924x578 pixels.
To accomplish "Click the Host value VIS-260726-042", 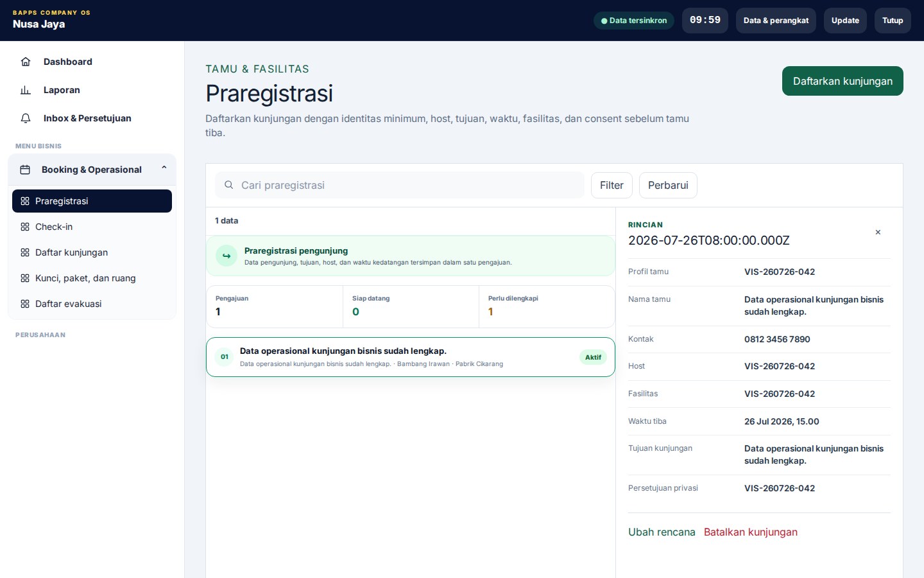I will pos(780,366).
